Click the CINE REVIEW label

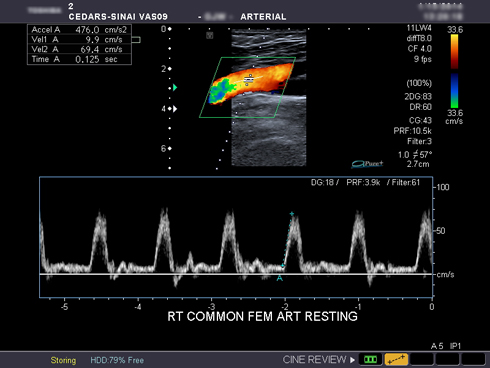click(x=314, y=360)
